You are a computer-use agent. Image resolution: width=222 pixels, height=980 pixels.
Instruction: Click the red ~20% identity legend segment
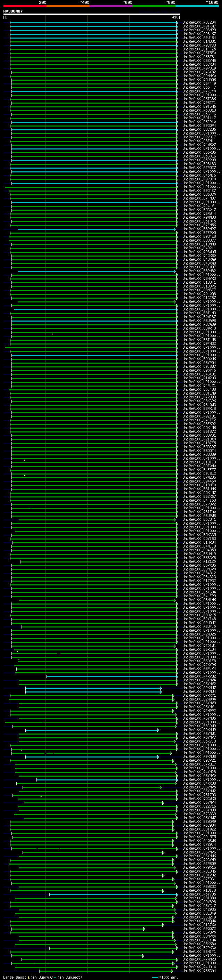coord(25,6)
